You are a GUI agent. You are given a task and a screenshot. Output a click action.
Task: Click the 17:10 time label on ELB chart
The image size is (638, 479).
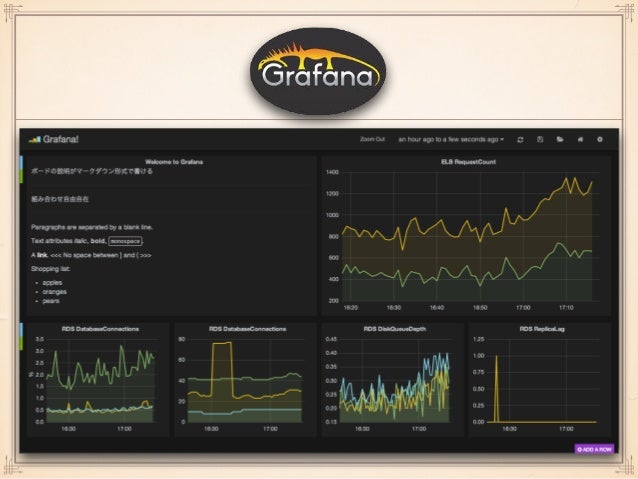[566, 308]
